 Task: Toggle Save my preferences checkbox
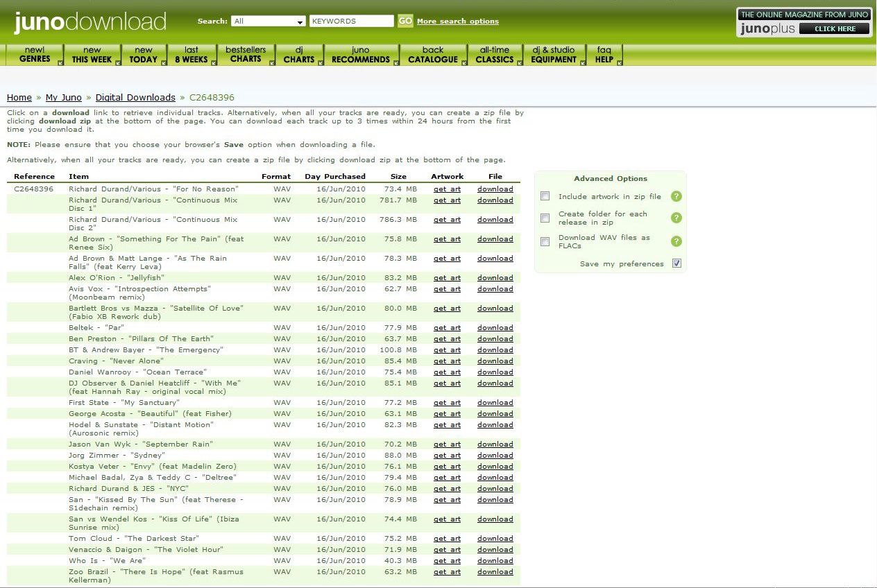point(677,263)
